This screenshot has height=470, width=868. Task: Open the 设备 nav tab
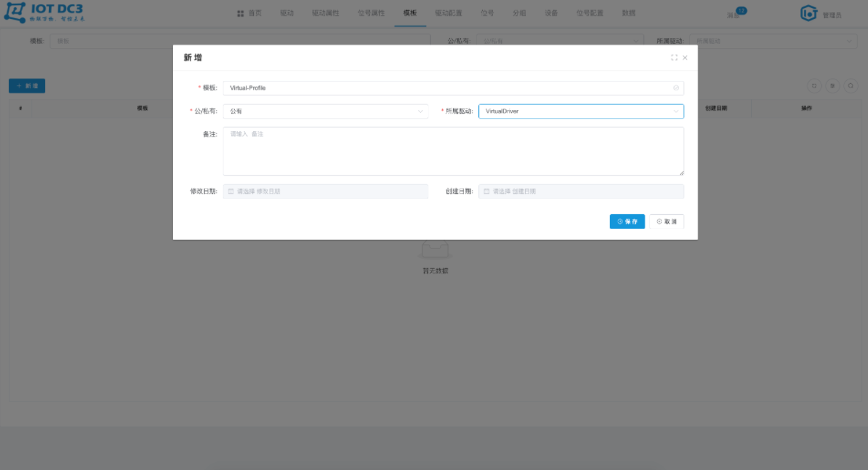click(551, 13)
